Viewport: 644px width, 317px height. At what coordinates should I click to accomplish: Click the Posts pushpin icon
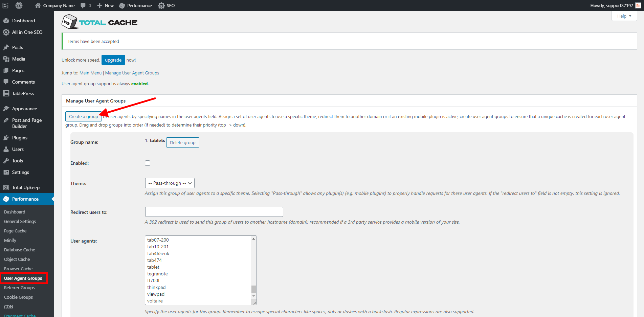pyautogui.click(x=6, y=47)
